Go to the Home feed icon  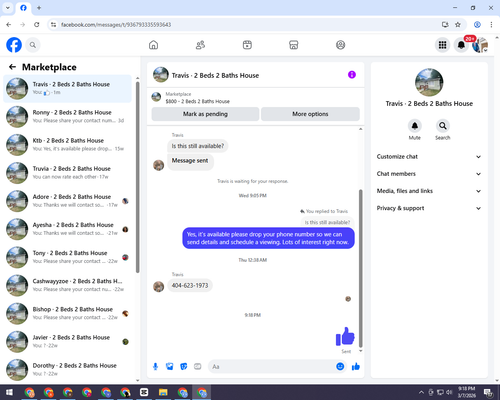[x=153, y=45]
